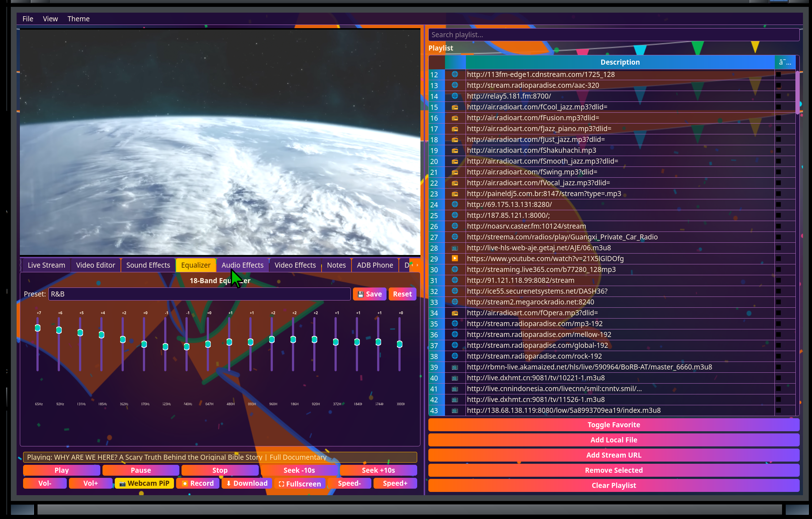
Task: Click the Save preset button
Action: tap(370, 294)
